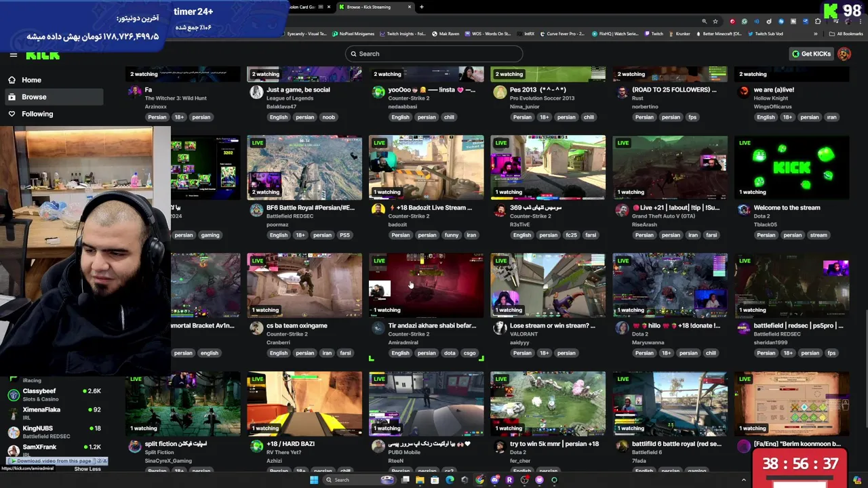
Task: Open File Explorer from the taskbar
Action: click(420, 480)
